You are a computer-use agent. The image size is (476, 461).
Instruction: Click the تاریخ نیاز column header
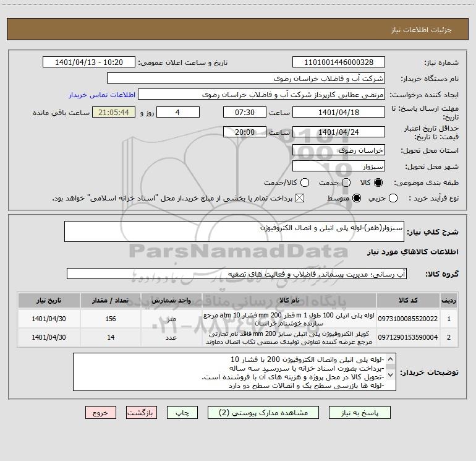click(x=49, y=300)
